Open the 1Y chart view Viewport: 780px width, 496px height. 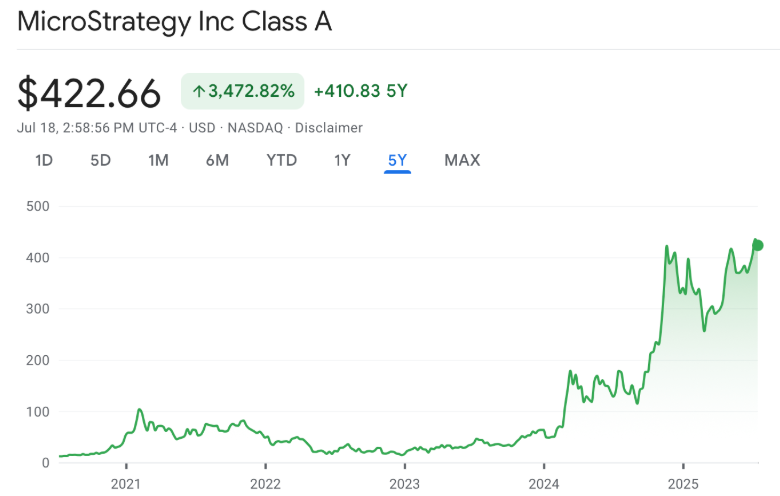[x=342, y=160]
